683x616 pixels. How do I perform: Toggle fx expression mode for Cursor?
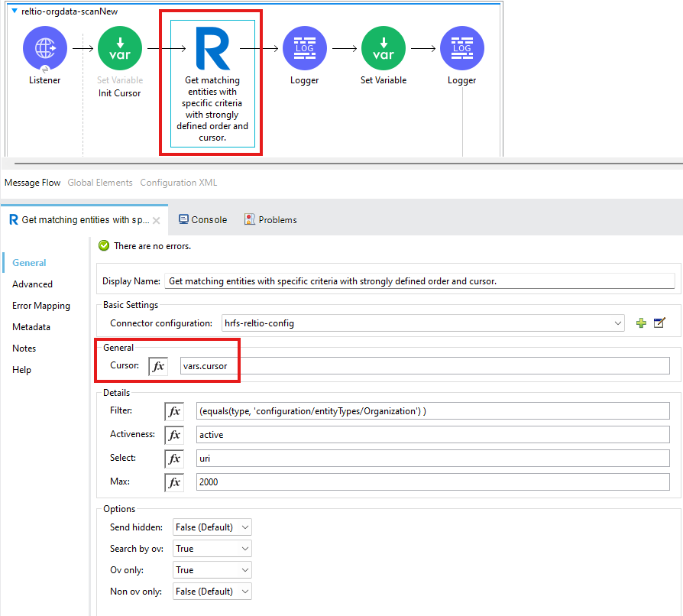click(158, 366)
